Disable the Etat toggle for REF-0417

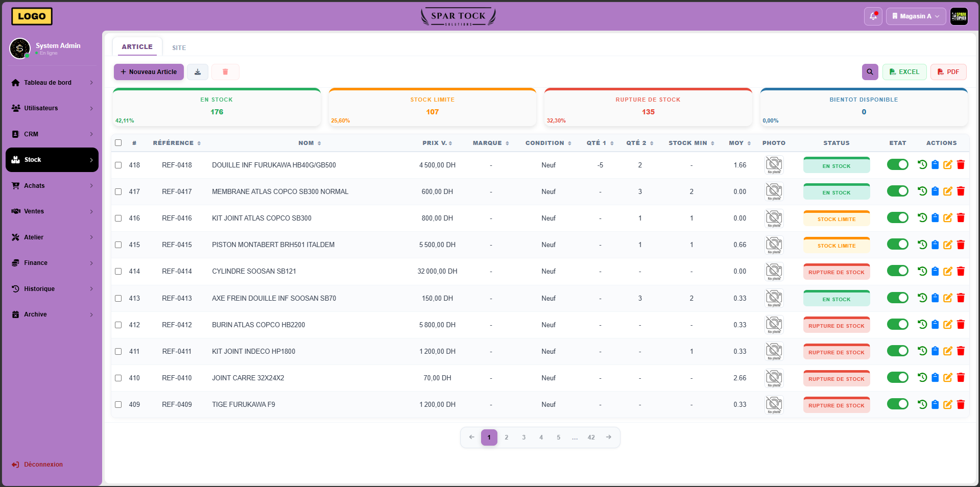click(x=897, y=191)
